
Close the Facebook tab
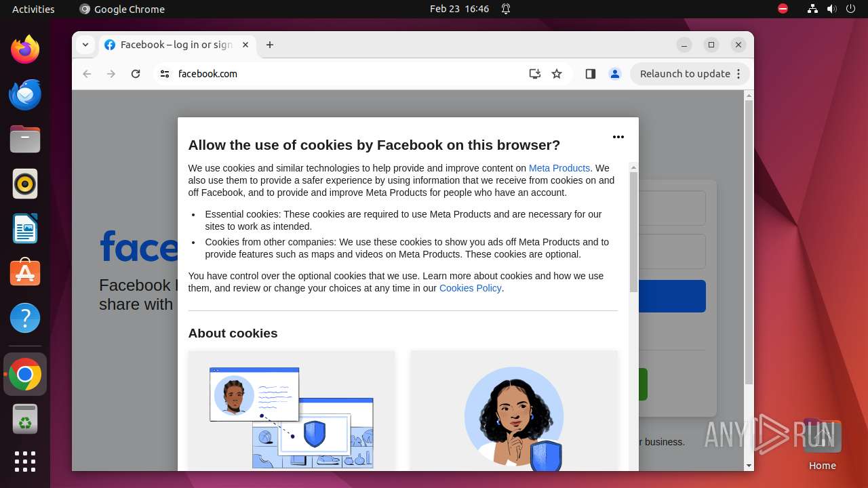245,45
